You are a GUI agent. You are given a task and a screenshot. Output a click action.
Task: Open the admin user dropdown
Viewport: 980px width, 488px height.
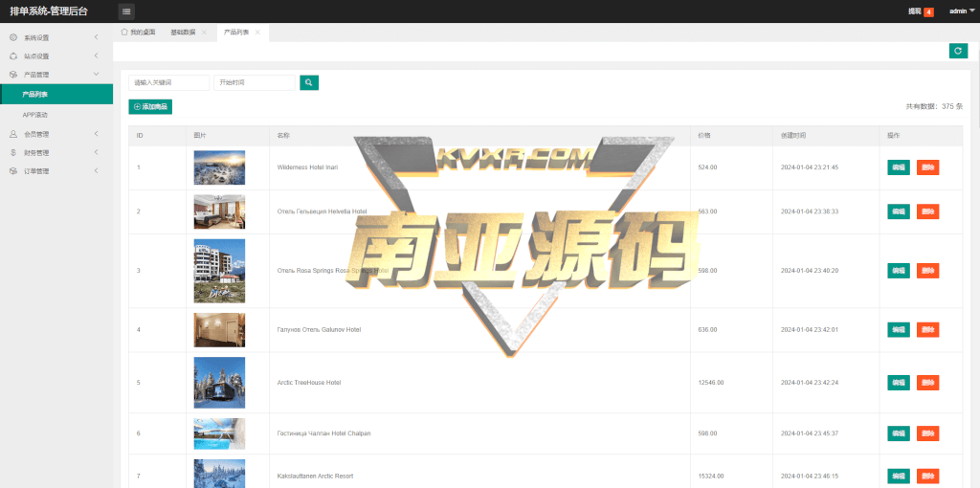point(962,11)
